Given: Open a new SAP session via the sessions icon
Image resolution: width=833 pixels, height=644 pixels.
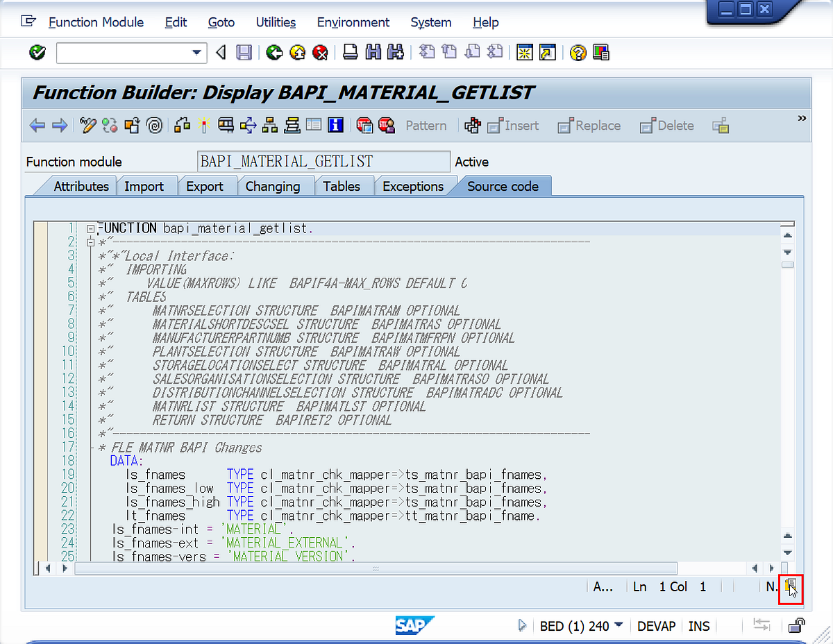Looking at the screenshot, I should 525,52.
